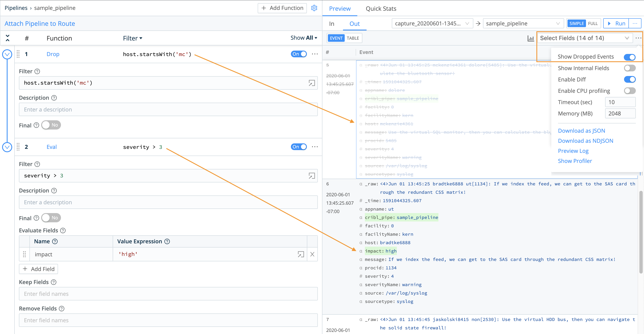The height and width of the screenshot is (334, 644).
Task: Select the TABLE view
Action: [x=352, y=38]
